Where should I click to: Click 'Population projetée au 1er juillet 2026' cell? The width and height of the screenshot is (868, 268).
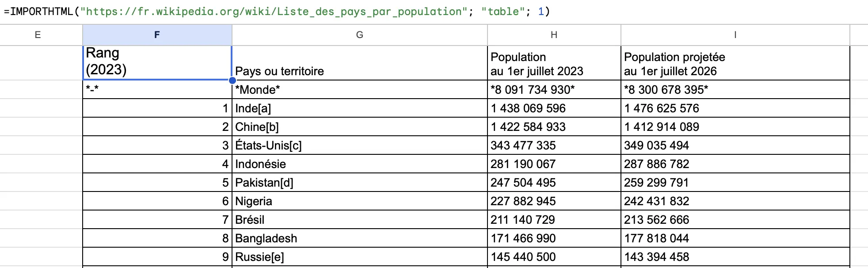[735, 63]
